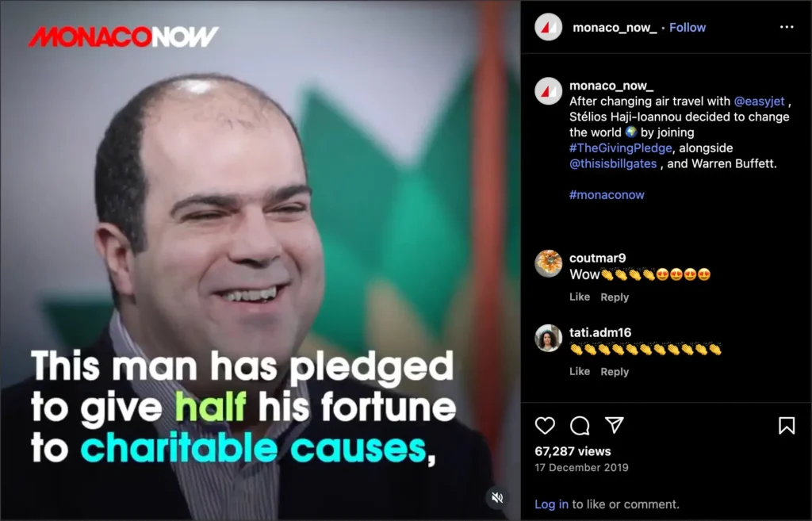Screen dimensions: 812x521
Task: Open monaco_now_ profile picture in header
Action: (549, 27)
